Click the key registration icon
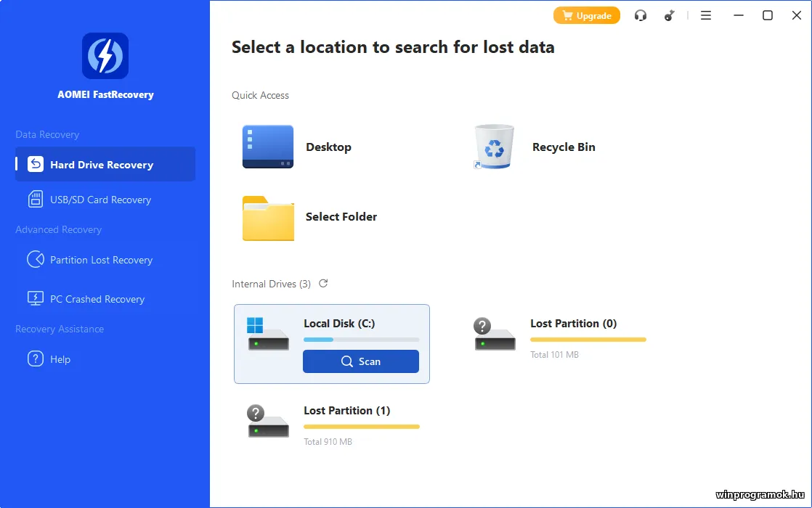The image size is (812, 508). point(670,15)
